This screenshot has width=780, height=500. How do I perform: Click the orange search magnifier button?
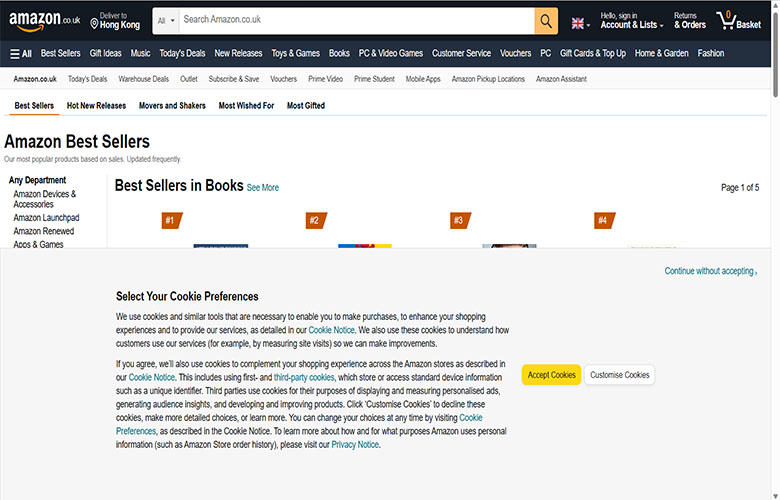[546, 21]
